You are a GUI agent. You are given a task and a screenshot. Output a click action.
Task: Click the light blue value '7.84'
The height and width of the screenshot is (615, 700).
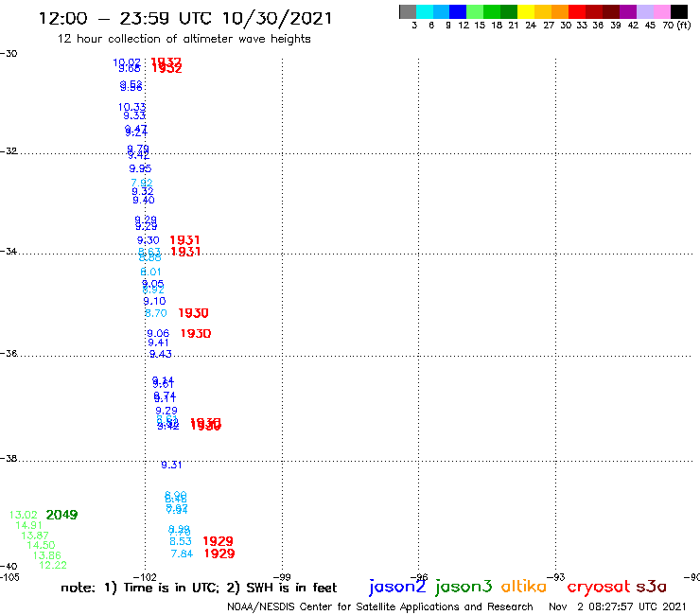183,553
